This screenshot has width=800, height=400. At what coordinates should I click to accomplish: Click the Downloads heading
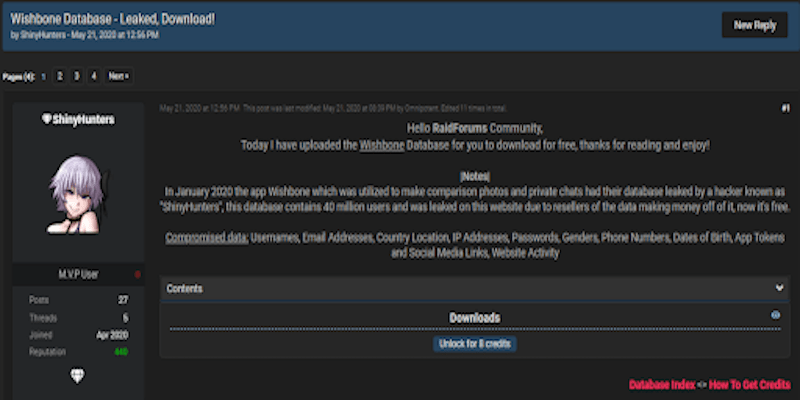pos(475,318)
